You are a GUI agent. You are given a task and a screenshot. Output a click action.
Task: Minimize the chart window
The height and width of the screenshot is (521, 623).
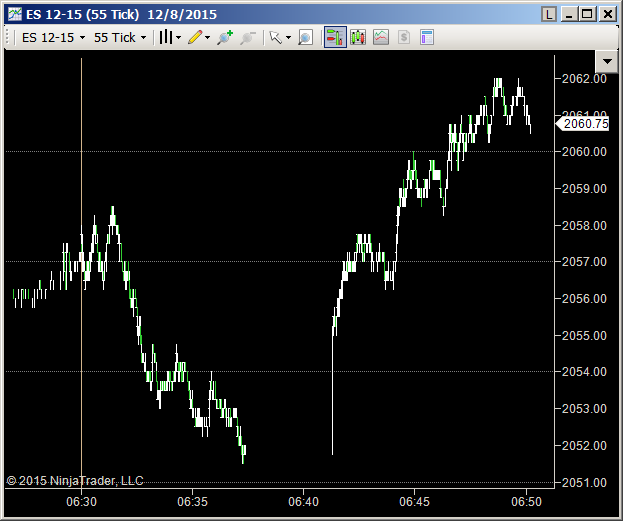point(569,15)
